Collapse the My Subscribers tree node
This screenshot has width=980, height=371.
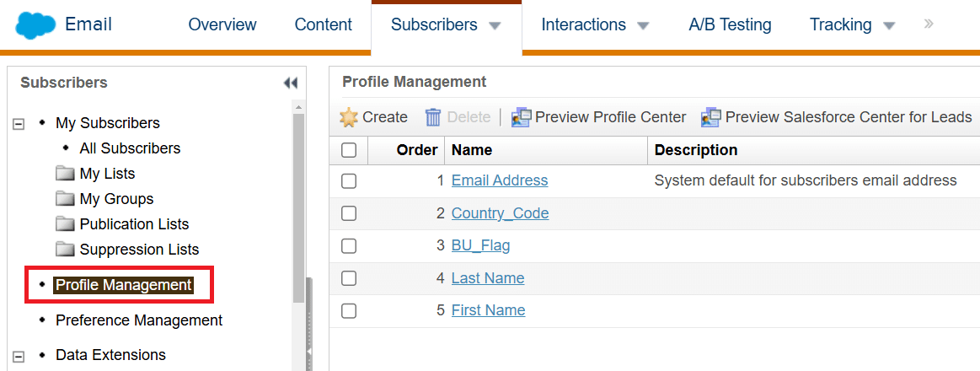[19, 124]
